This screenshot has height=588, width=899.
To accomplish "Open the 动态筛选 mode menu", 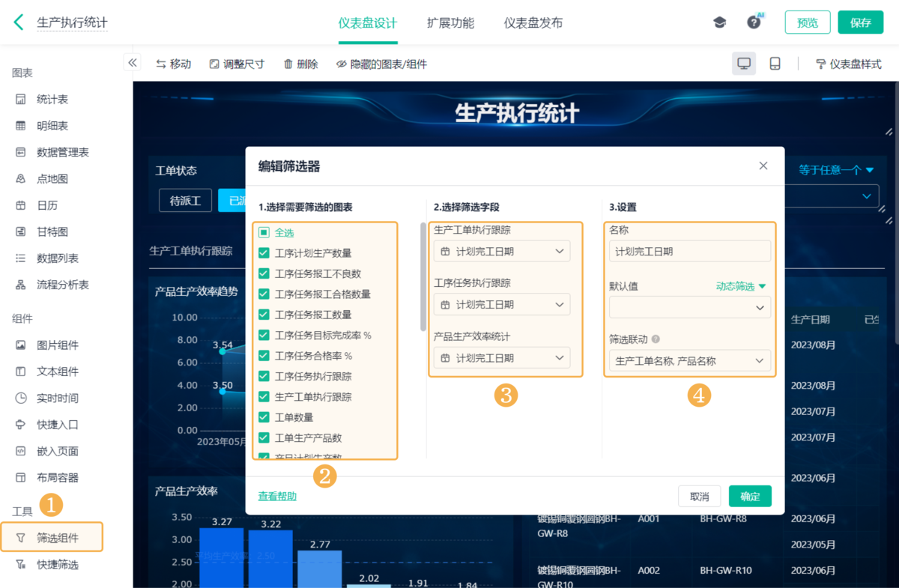I will click(741, 286).
